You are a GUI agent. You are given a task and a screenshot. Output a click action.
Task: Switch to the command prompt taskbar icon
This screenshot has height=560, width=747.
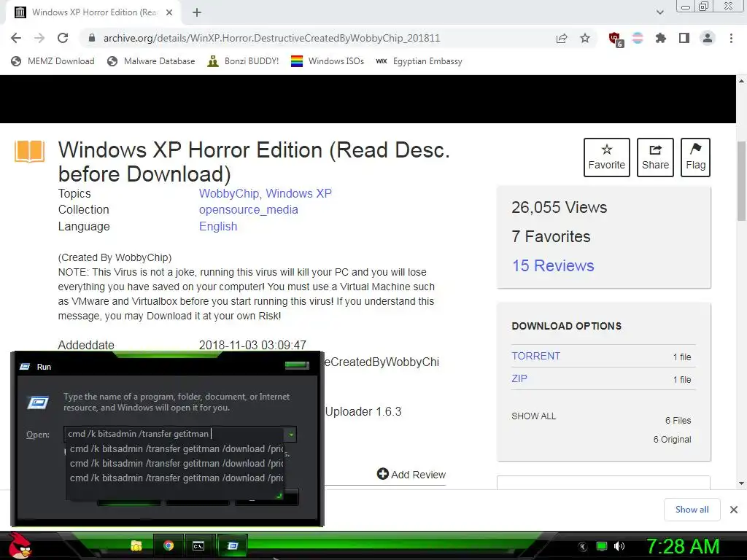point(198,545)
